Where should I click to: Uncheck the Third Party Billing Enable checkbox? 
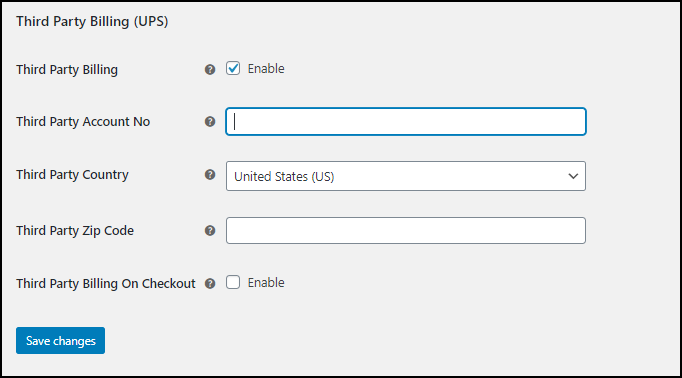pos(233,68)
